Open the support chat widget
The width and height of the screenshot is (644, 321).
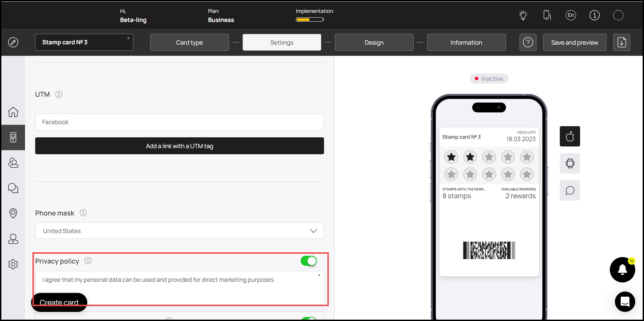625,302
